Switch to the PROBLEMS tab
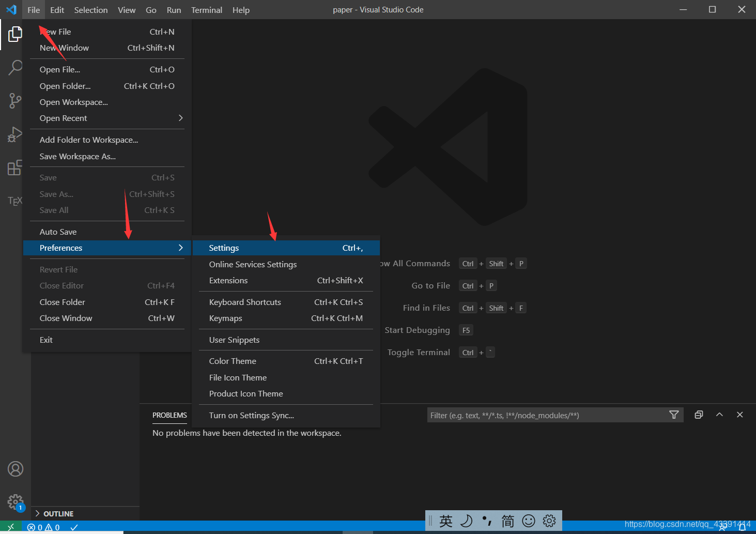The width and height of the screenshot is (756, 534). click(169, 415)
